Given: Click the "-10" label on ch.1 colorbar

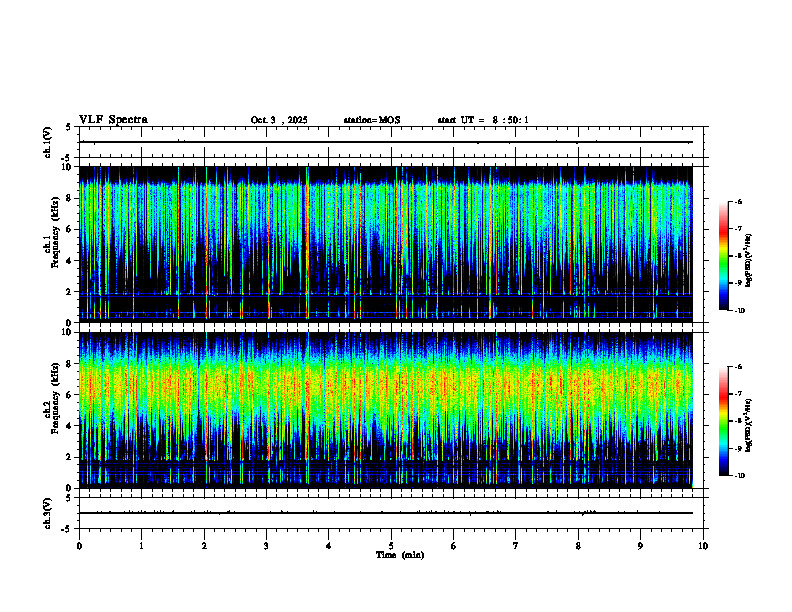Looking at the screenshot, I should tap(739, 311).
